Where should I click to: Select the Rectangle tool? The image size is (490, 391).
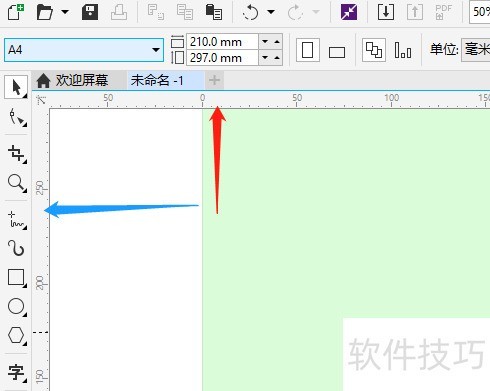(17, 278)
